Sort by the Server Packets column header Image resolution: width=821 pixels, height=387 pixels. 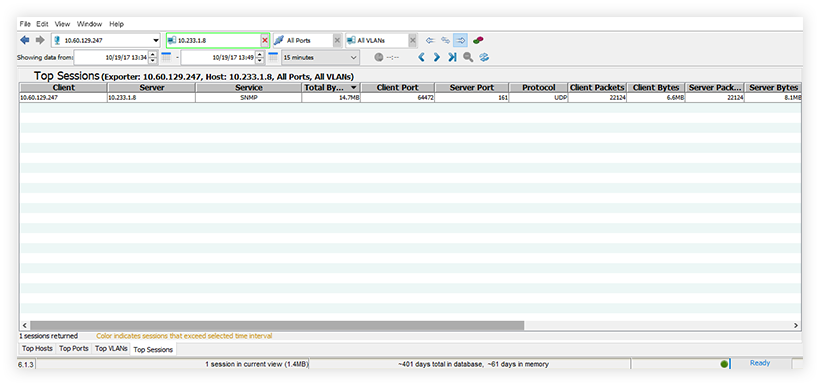[x=715, y=88]
